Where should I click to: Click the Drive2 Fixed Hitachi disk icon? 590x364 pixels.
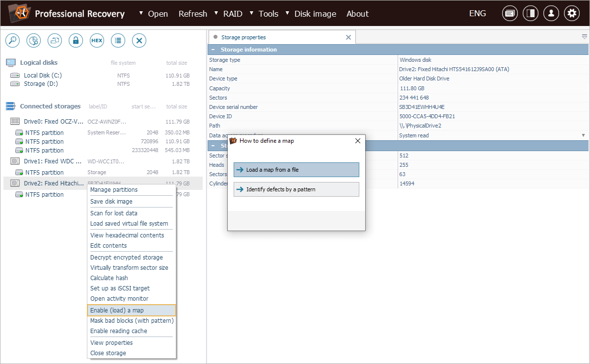click(15, 183)
